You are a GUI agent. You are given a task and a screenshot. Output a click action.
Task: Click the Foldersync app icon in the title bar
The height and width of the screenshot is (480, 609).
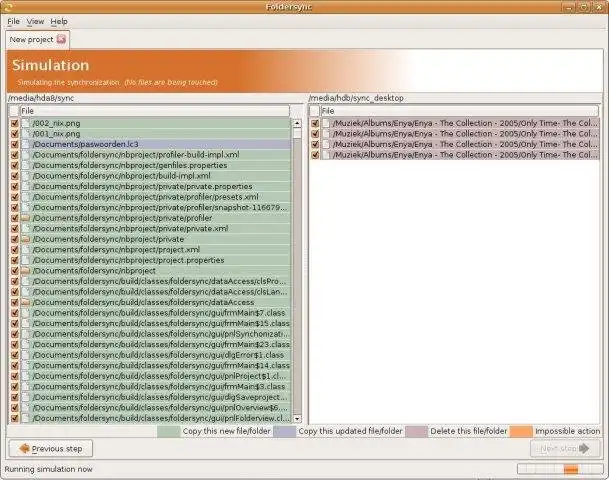[x=7, y=7]
